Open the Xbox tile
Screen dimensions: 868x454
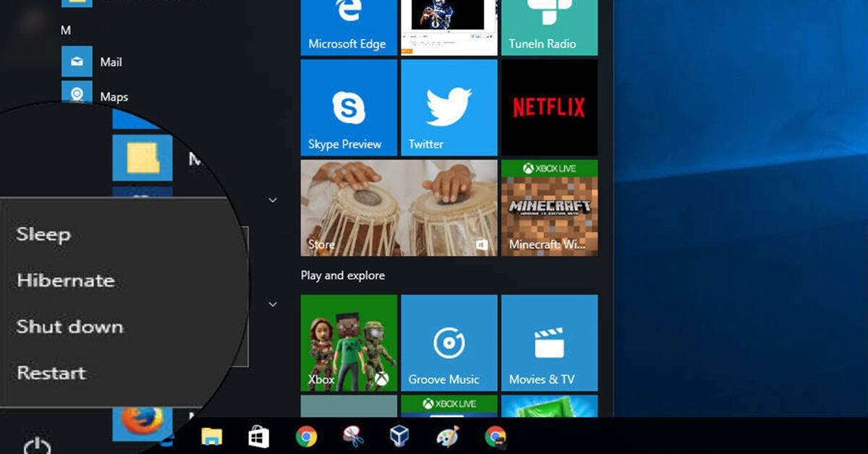pyautogui.click(x=349, y=343)
